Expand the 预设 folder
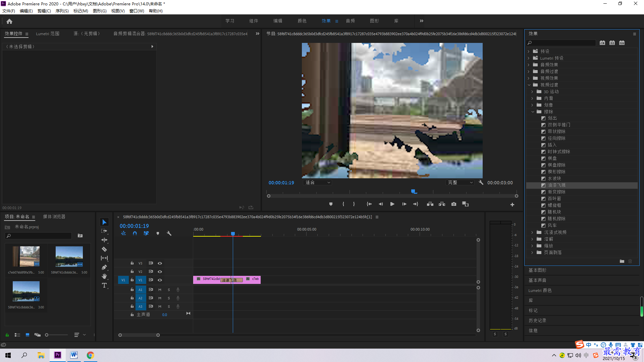The width and height of the screenshot is (644, 362). pos(529,51)
